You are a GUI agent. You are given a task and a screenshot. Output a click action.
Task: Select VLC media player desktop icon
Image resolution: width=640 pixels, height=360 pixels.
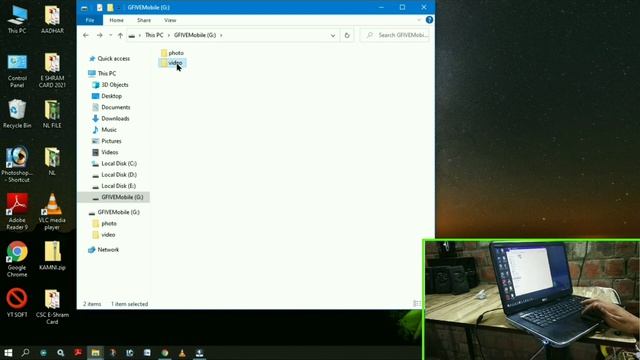(52, 212)
